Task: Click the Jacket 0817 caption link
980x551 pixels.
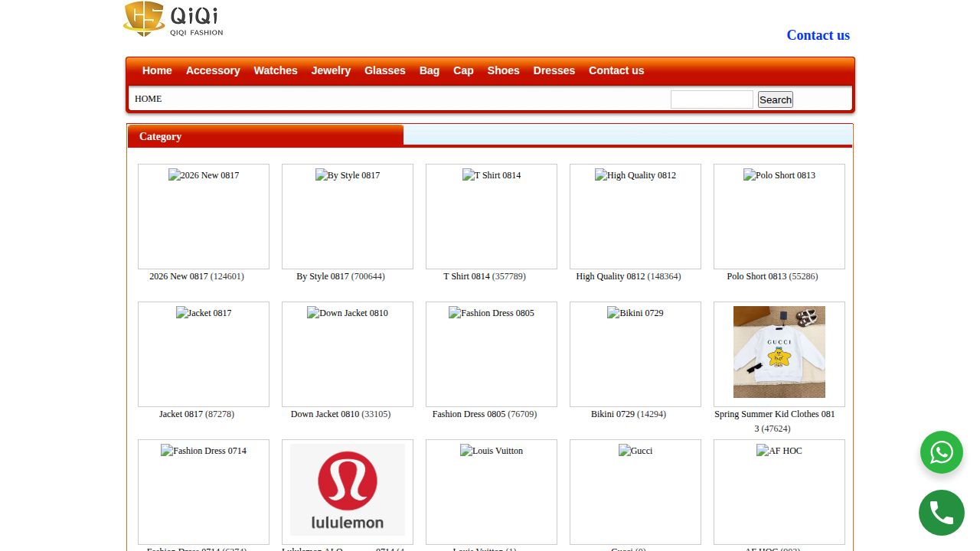Action: pos(181,414)
